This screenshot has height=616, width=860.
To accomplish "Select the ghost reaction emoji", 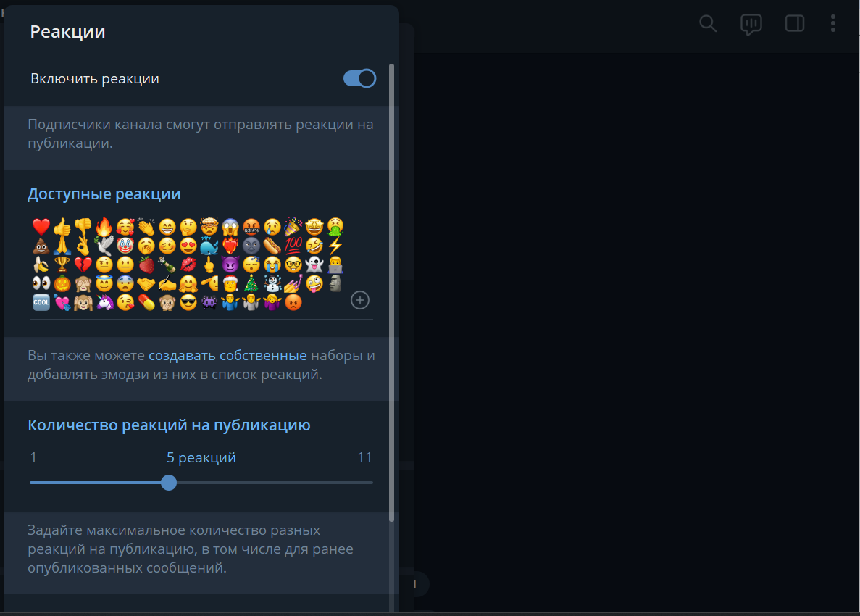I will point(314,265).
